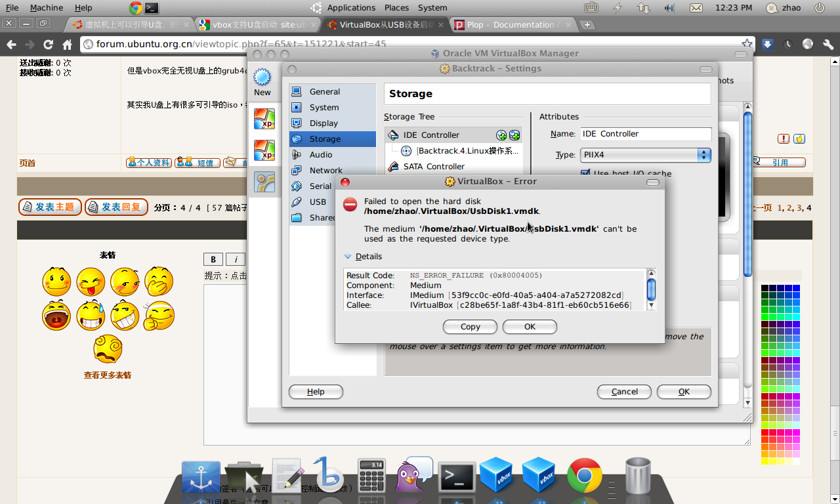The width and height of the screenshot is (840, 504).
Task: Click the 12:23 PM clock
Action: tap(734, 8)
